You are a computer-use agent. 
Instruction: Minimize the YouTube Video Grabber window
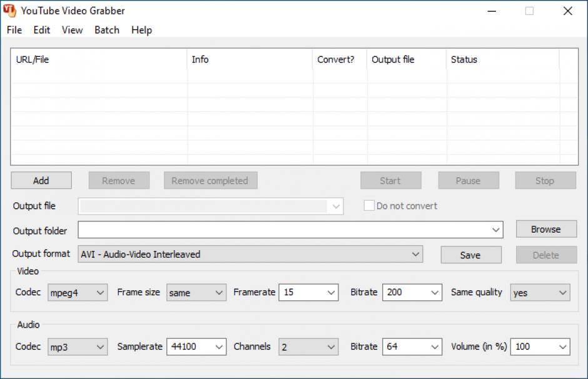coord(492,11)
